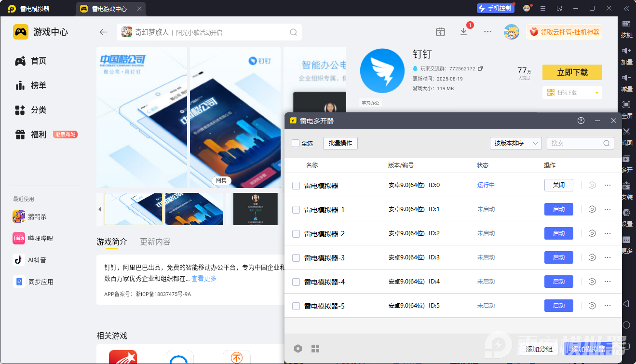
Task: Click the search magnifier in game center search bar
Action: [x=293, y=32]
